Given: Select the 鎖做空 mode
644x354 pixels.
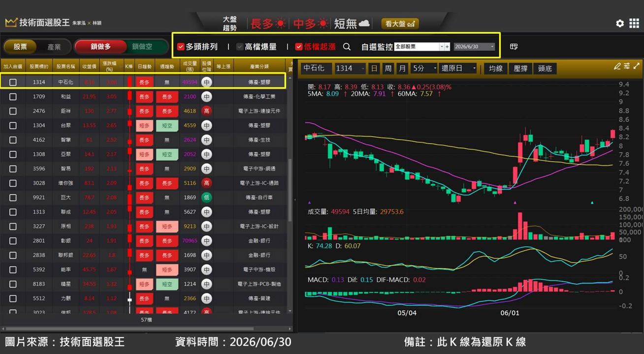Looking at the screenshot, I should tap(142, 47).
